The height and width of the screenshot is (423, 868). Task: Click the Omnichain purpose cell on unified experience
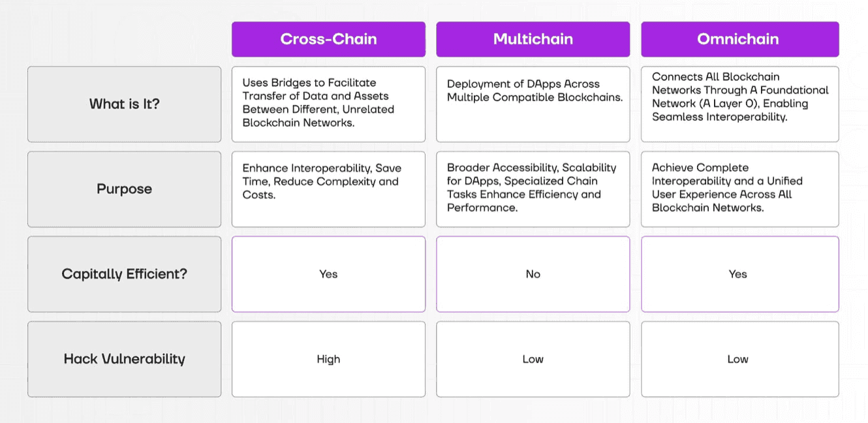739,189
